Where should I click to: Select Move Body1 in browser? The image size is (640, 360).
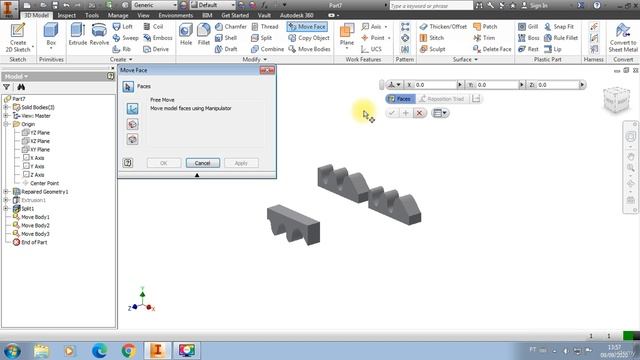pos(31,217)
